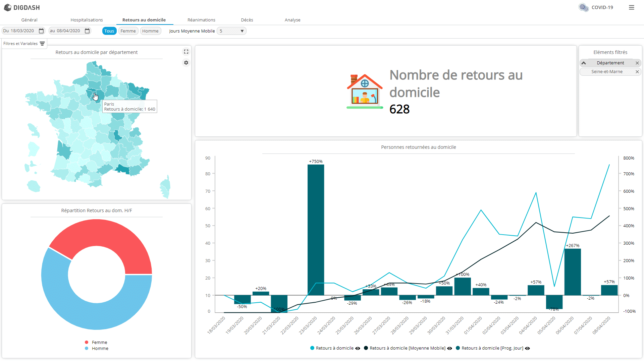Viewport: 644px width, 362px height.
Task: Open the DigDash logo icon
Action: [7, 7]
